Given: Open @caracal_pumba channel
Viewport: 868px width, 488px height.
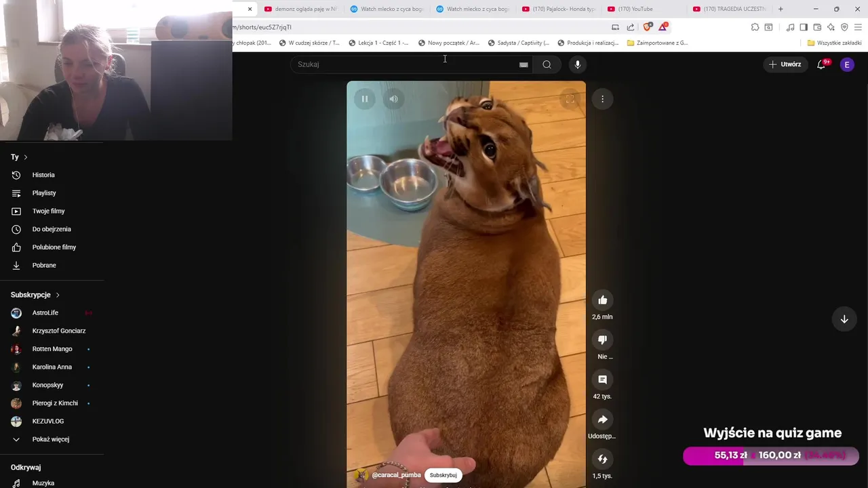Looking at the screenshot, I should [x=396, y=475].
